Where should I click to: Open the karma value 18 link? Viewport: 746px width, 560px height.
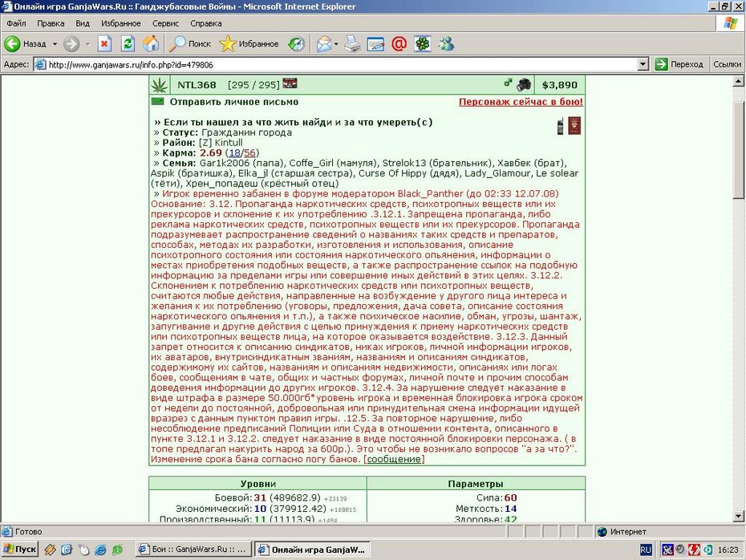234,152
